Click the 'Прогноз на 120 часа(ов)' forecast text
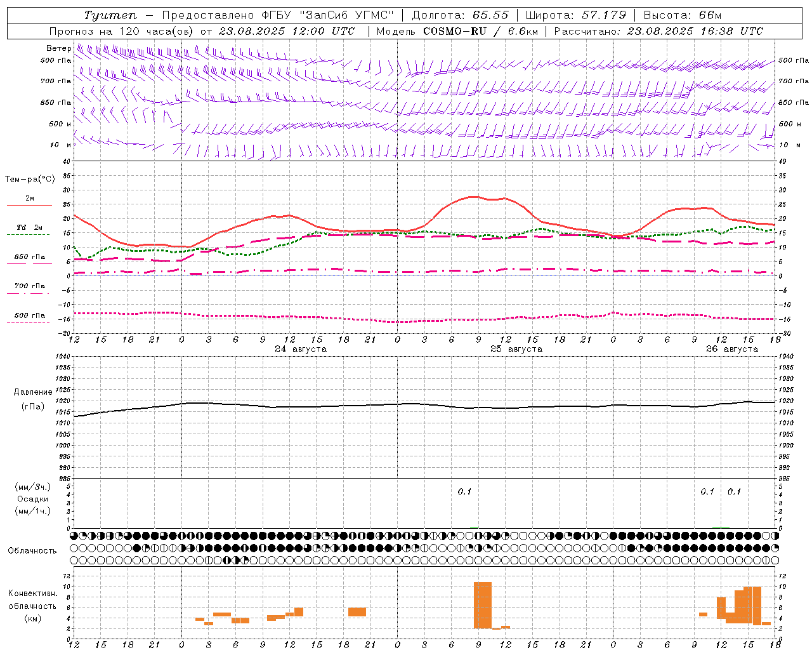The width and height of the screenshot is (812, 650). coord(122,31)
